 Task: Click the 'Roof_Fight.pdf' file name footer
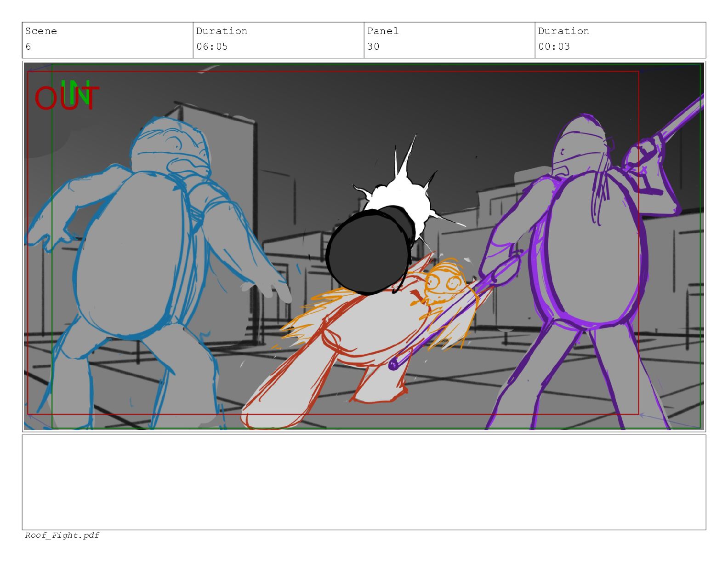[x=62, y=535]
